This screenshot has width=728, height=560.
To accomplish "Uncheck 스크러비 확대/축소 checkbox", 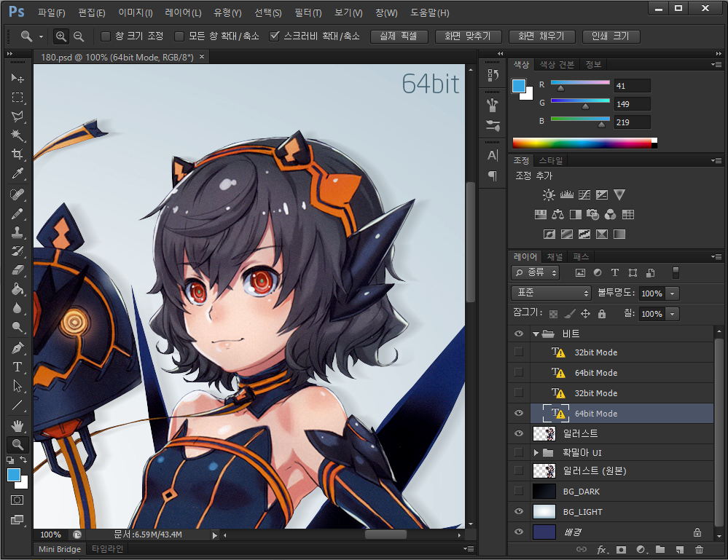I will (275, 36).
